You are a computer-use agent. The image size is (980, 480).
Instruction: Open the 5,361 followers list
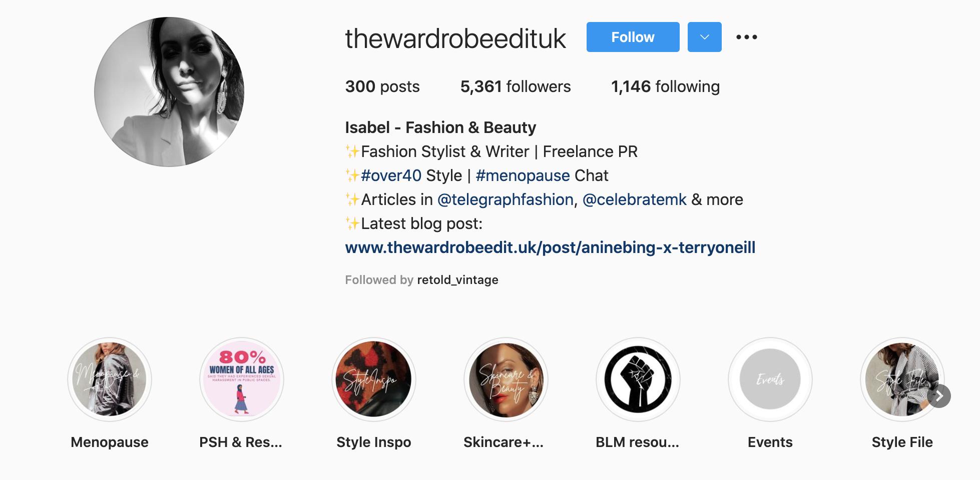pos(516,86)
